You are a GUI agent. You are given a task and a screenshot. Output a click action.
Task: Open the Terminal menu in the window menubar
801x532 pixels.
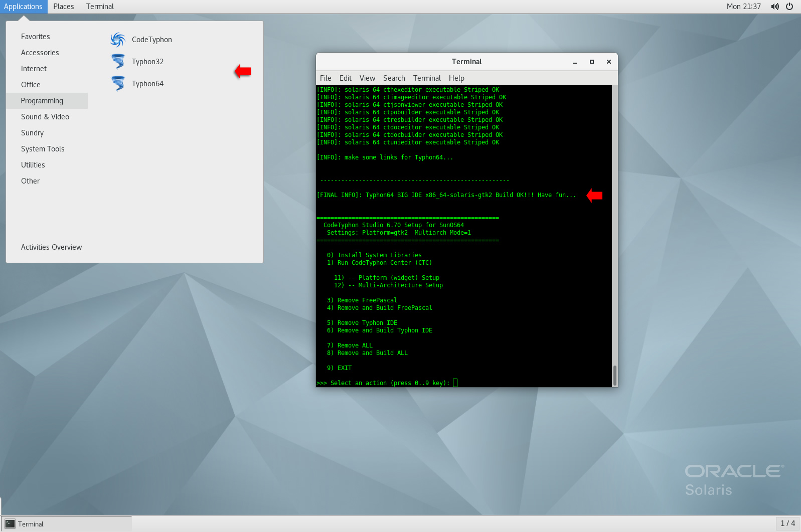coord(427,78)
